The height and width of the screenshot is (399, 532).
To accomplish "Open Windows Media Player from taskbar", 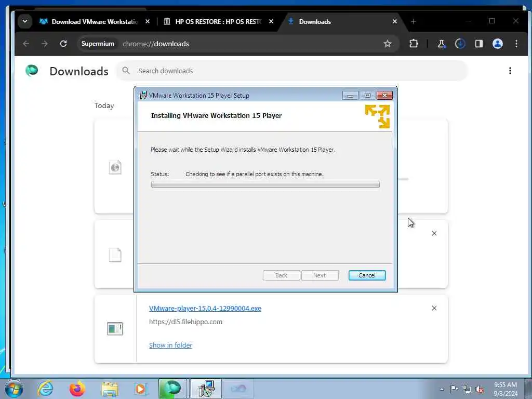I will click(x=140, y=389).
